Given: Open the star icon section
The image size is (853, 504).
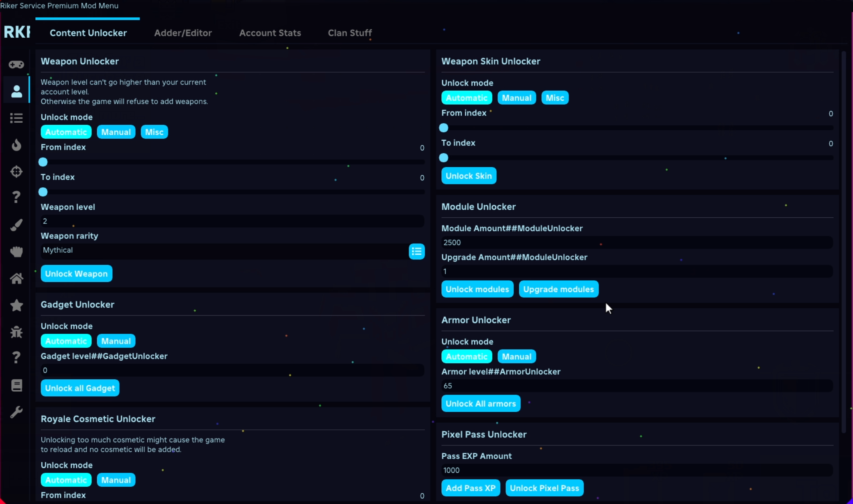Looking at the screenshot, I should tap(16, 306).
